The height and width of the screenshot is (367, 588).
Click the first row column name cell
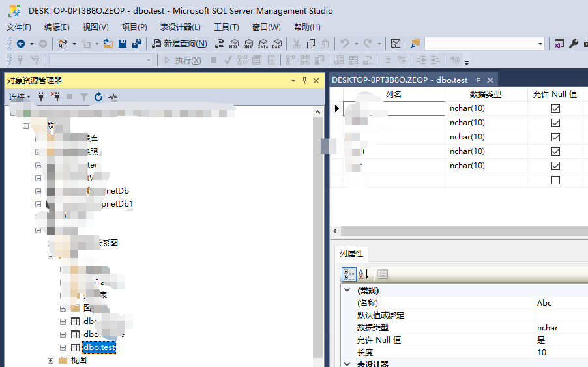[x=394, y=108]
